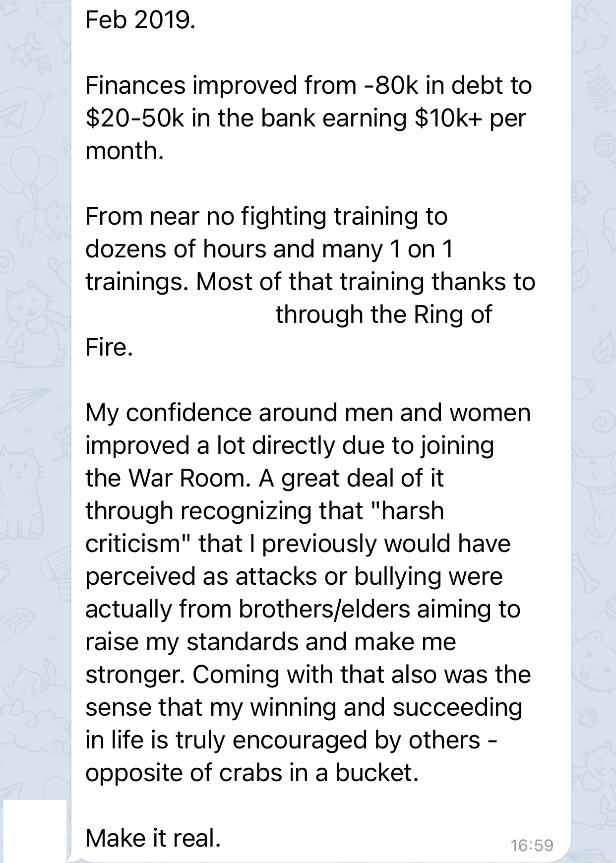Click the "$10k+" amount in the message
Viewport: 616px width, 863px height.
(448, 118)
